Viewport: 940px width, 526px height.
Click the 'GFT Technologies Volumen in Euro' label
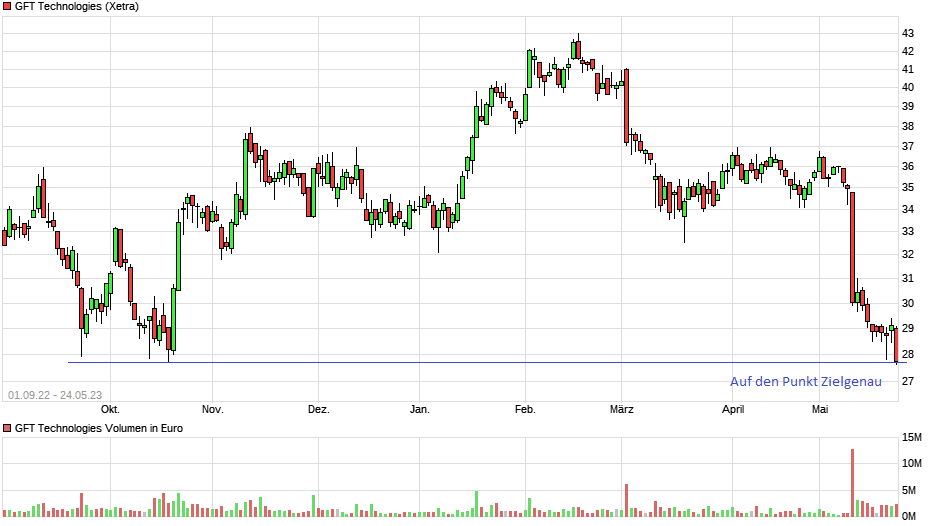tap(99, 428)
